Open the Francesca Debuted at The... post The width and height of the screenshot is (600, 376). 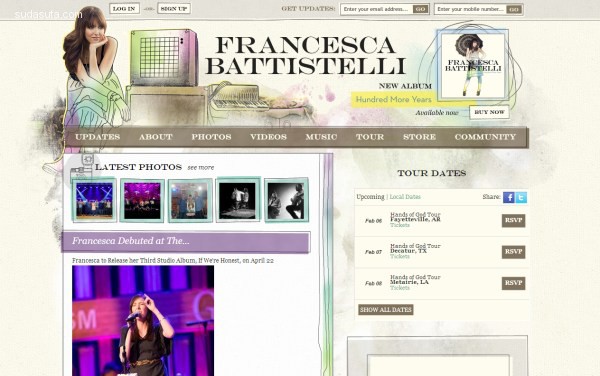coord(130,241)
